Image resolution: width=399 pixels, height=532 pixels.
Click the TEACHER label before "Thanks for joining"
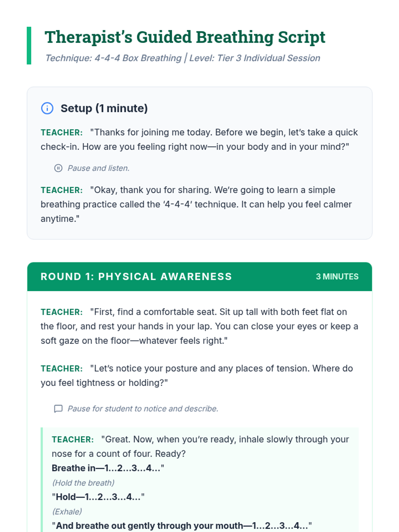[x=62, y=133]
